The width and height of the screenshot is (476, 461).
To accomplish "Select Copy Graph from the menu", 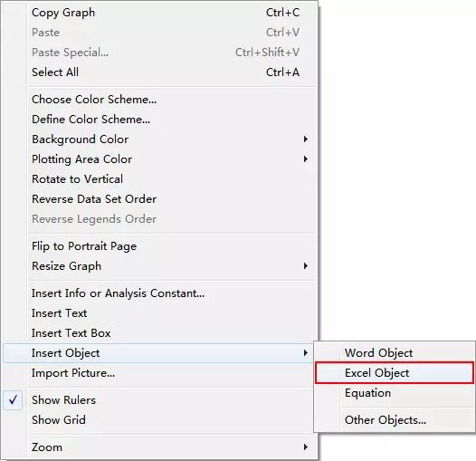I will [158, 13].
